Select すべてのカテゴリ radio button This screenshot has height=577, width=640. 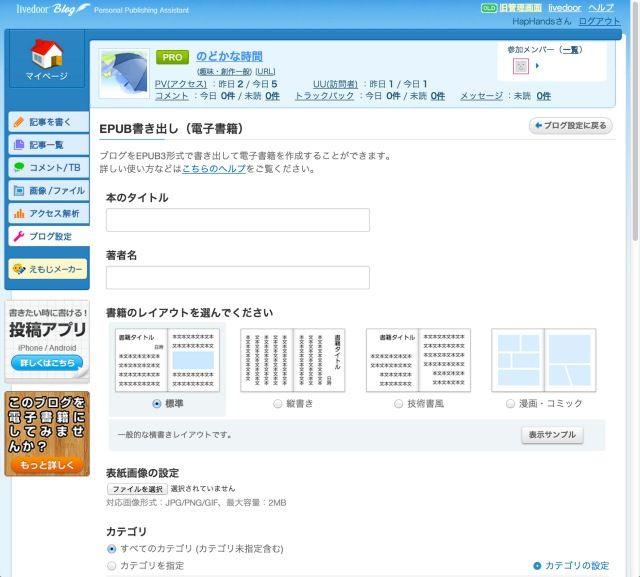coord(111,549)
